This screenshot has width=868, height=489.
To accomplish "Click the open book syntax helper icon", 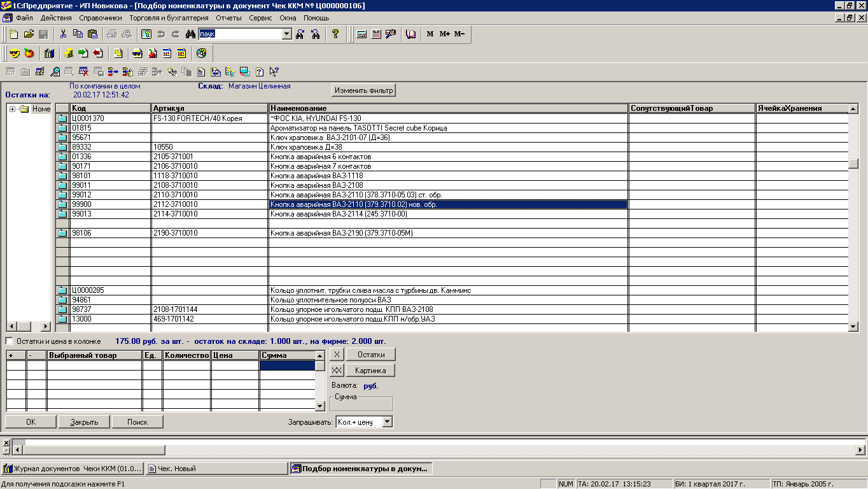I will click(x=410, y=34).
